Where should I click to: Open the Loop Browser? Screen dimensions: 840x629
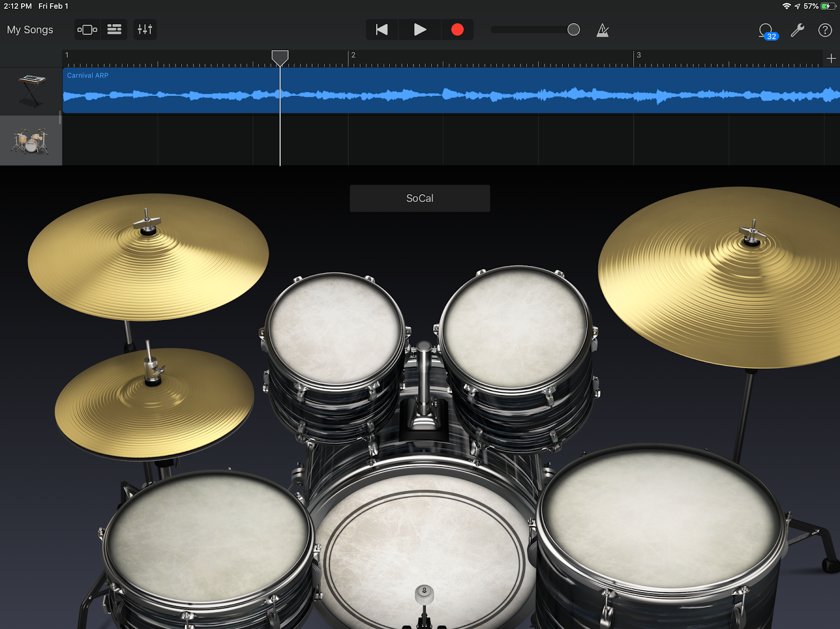point(766,30)
